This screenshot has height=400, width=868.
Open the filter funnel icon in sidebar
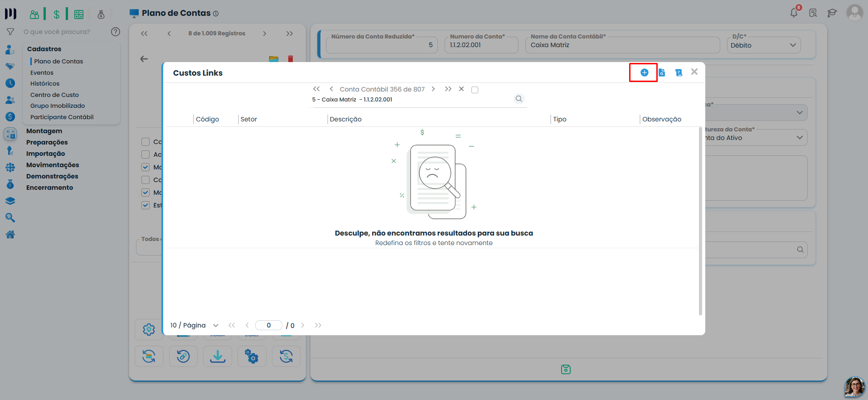point(10,32)
